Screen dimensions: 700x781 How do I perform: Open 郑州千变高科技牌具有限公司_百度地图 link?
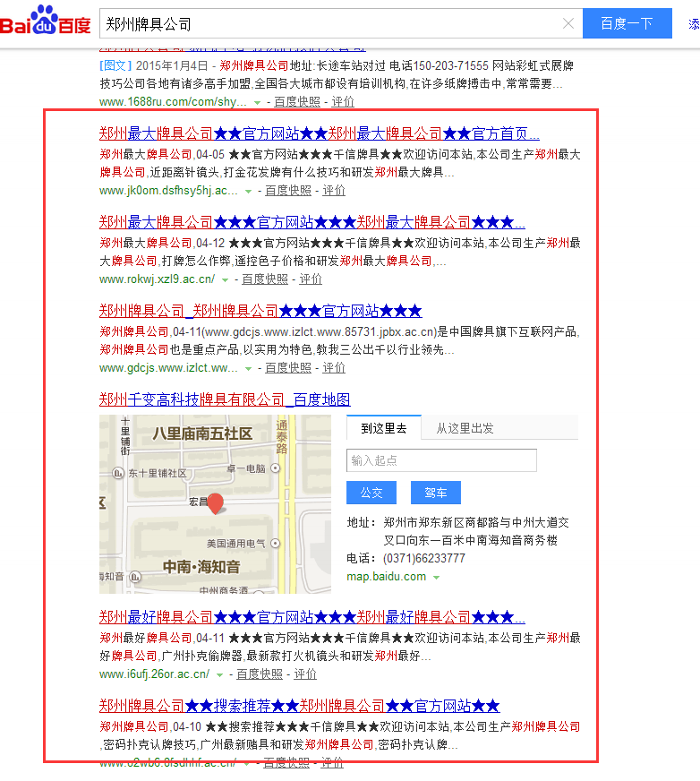(225, 399)
